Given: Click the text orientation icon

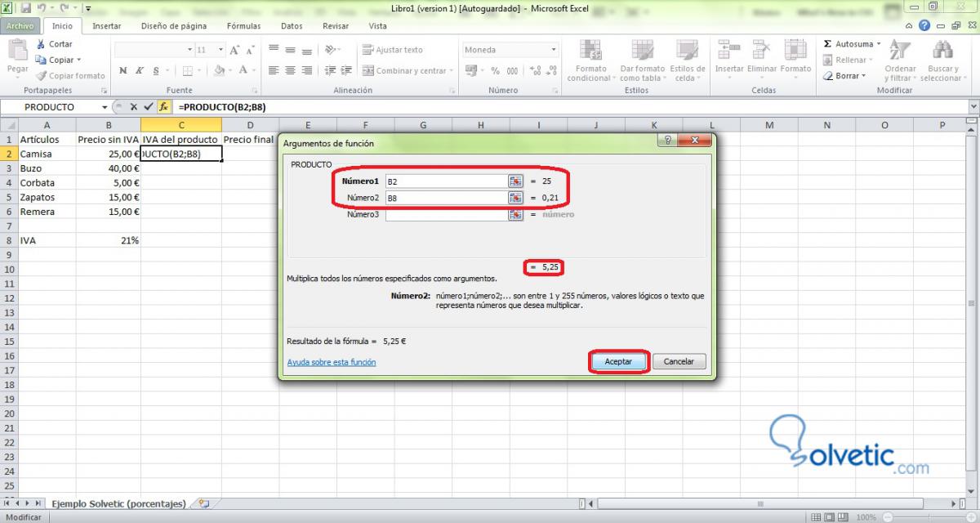Looking at the screenshot, I should [x=330, y=50].
